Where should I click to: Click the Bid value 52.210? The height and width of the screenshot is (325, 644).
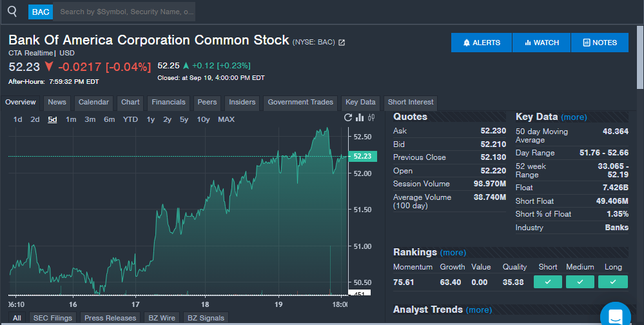click(493, 144)
